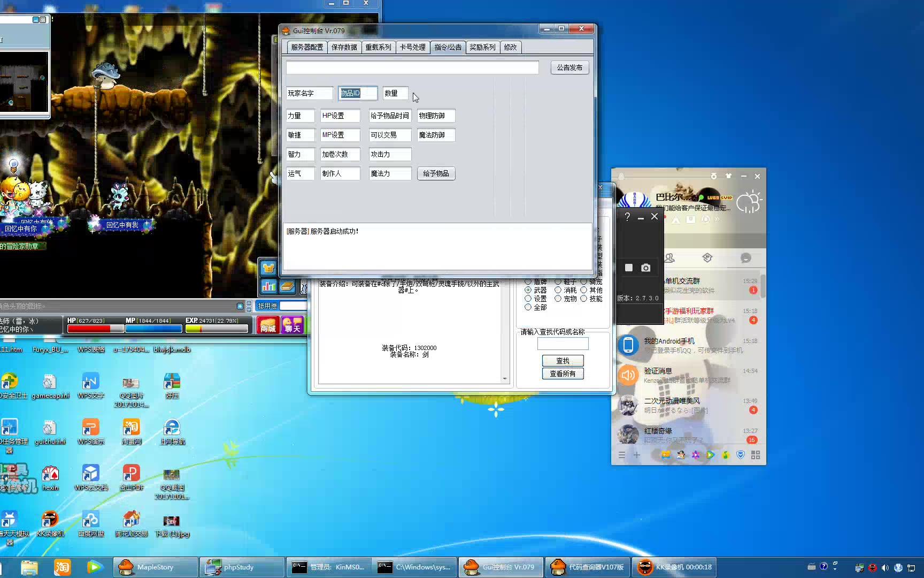Image resolution: width=924 pixels, height=578 pixels.
Task: Open the QQ weather icon
Action: click(x=749, y=201)
